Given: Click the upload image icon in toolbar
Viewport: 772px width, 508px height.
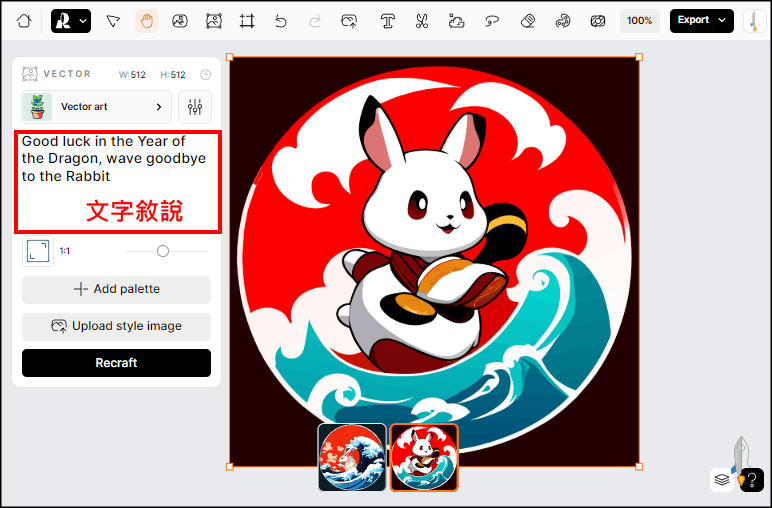Looking at the screenshot, I should (349, 21).
